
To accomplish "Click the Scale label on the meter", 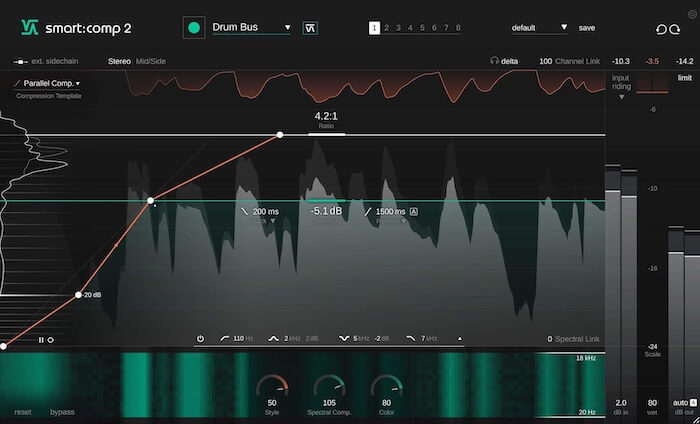I will 652,354.
